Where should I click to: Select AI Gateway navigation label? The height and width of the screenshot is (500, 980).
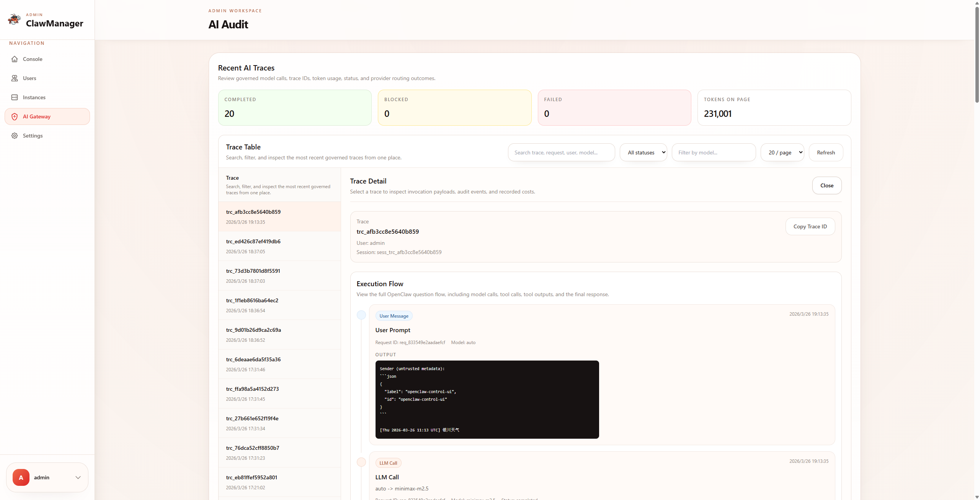coord(37,116)
